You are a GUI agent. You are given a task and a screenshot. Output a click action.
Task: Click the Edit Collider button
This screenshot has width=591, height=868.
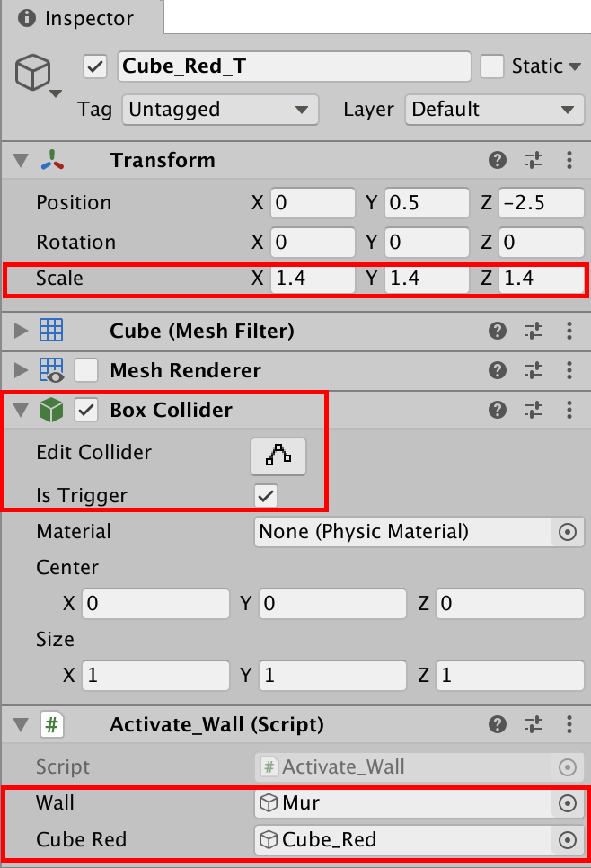pos(278,456)
